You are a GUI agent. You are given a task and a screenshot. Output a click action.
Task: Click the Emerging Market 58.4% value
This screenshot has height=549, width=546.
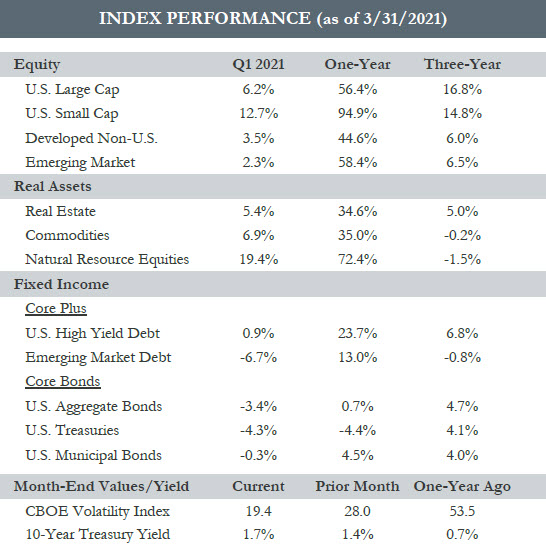pyautogui.click(x=358, y=162)
